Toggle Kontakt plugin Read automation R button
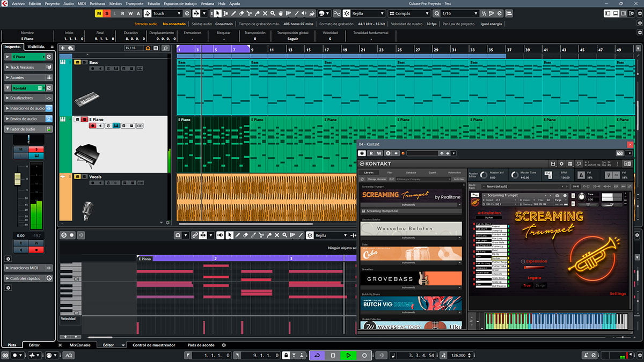The image size is (644, 362). tap(371, 153)
